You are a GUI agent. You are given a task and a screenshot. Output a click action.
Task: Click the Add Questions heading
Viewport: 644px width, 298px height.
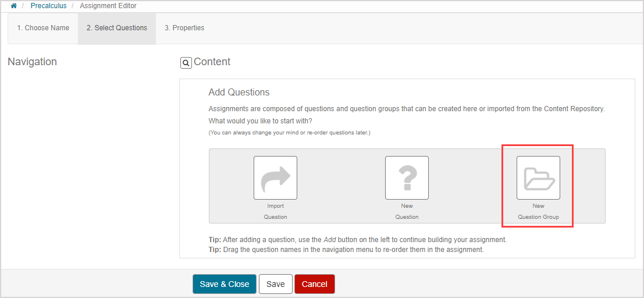coord(239,93)
